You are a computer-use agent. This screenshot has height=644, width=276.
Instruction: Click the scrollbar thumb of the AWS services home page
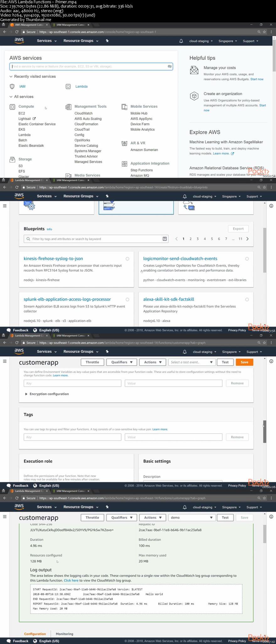tap(274, 56)
